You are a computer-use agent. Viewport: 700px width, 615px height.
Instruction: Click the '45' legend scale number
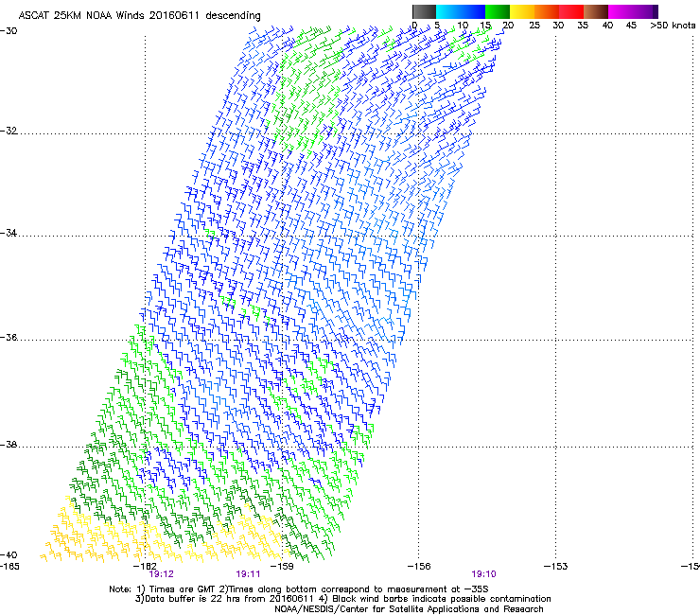(631, 26)
